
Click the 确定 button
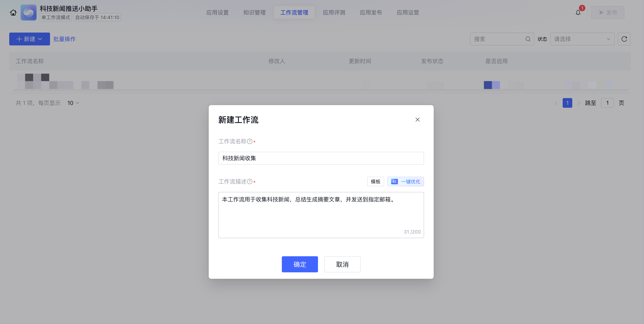(300, 264)
